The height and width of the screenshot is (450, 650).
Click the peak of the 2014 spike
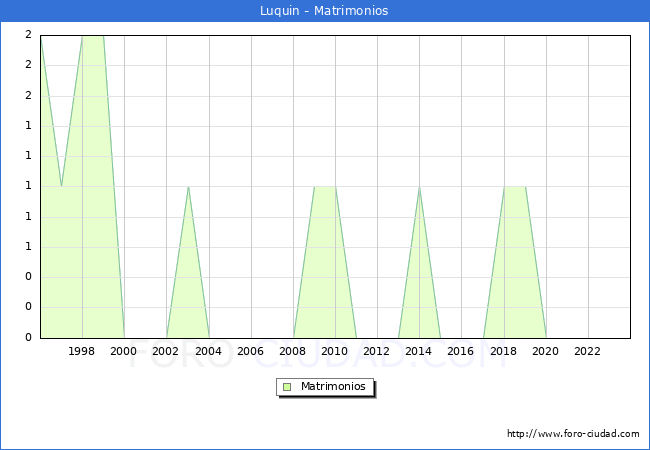coord(419,187)
